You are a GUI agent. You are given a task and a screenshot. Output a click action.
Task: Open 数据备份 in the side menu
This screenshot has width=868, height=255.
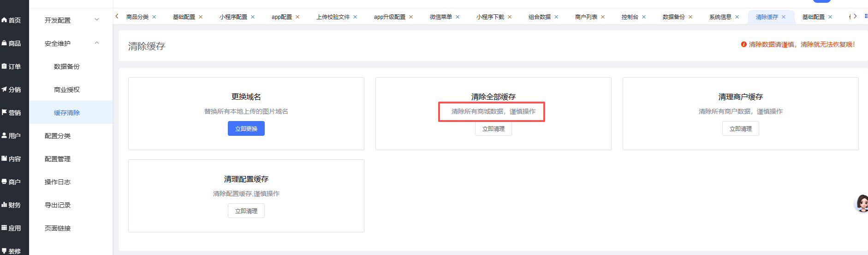pyautogui.click(x=67, y=67)
